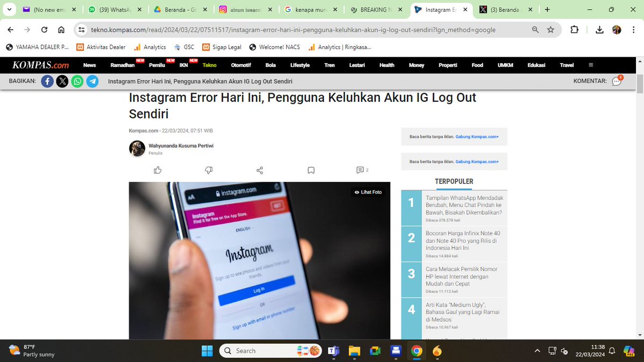644x362 pixels.
Task: Open the comments bubble beside KOMENTAR
Action: pos(617,81)
